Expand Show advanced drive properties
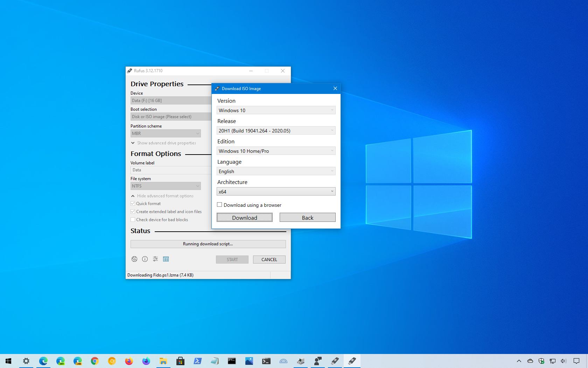Screen dimensions: 588x368 pos(163,143)
